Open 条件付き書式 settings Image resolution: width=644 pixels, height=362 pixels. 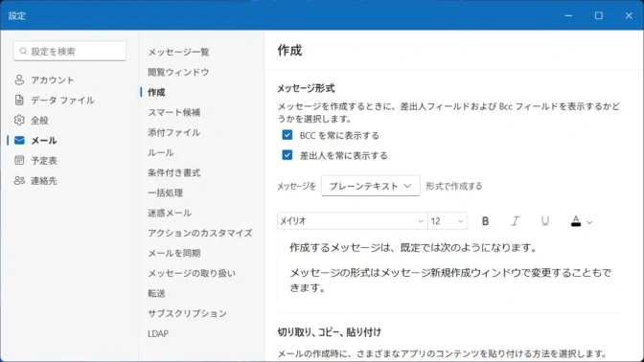tap(174, 172)
